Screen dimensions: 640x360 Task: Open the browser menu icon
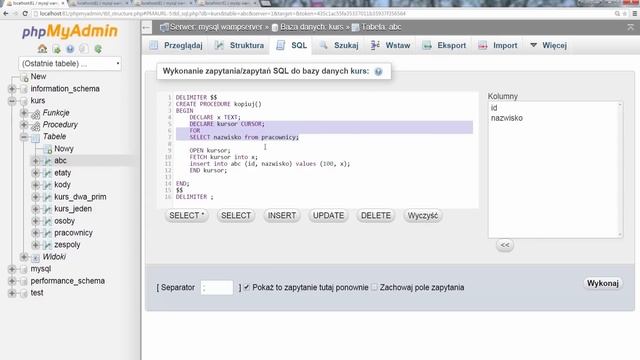pyautogui.click(x=635, y=13)
